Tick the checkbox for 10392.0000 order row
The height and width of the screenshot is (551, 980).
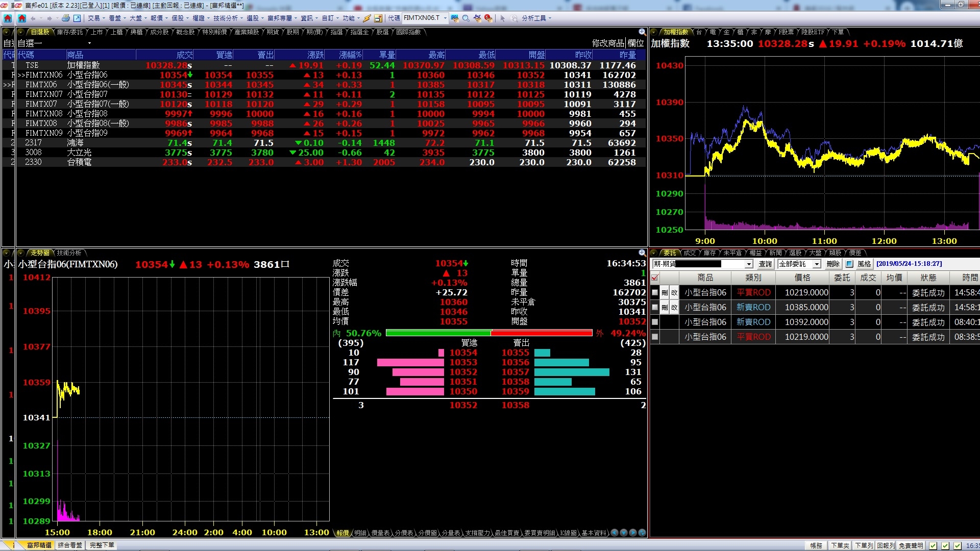(x=655, y=322)
